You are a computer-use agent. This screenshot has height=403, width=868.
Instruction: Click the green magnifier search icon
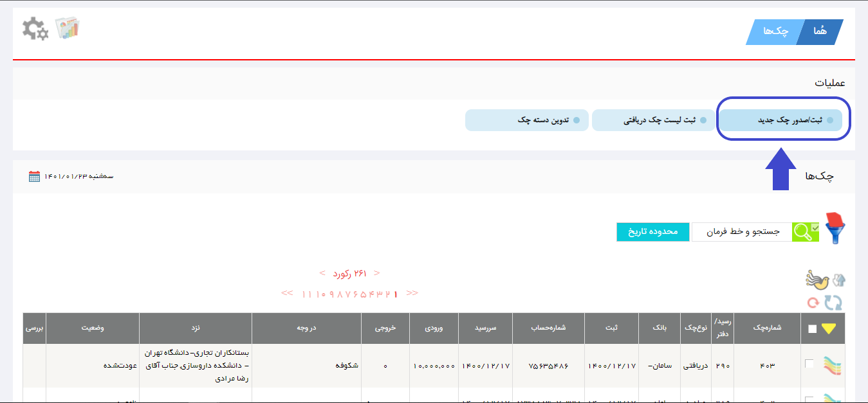(x=806, y=232)
